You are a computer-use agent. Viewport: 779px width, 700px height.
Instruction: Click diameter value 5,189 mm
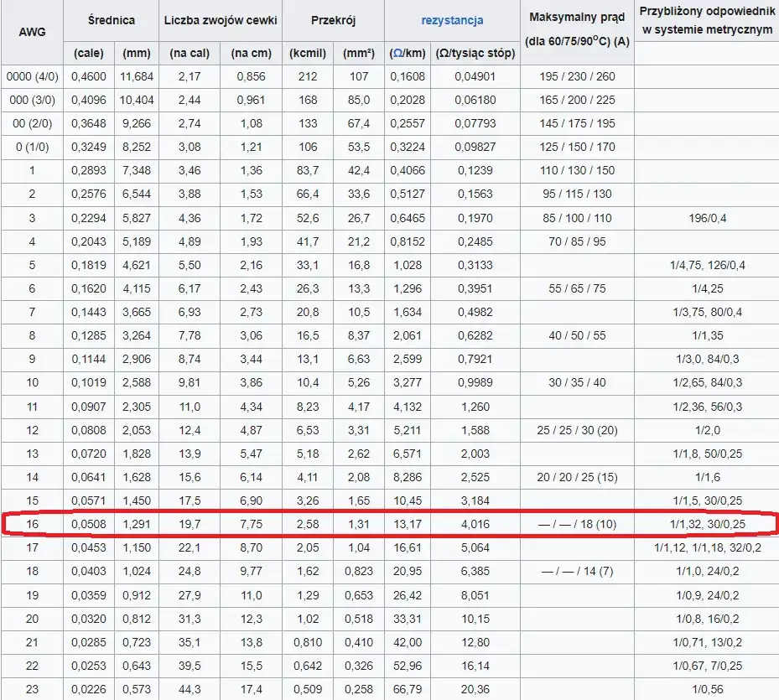pos(137,241)
